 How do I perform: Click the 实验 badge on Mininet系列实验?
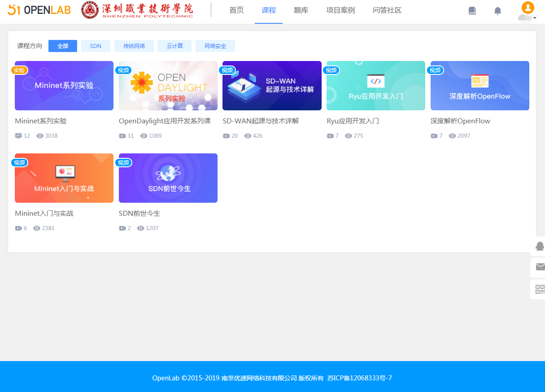(19, 70)
